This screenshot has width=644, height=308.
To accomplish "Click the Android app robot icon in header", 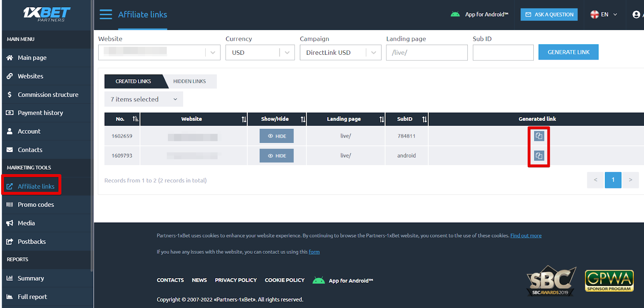I will (455, 14).
